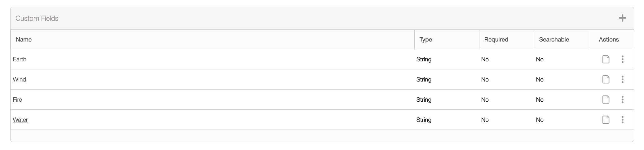The image size is (644, 150).
Task: Click the Searchable column header
Action: [x=554, y=39]
